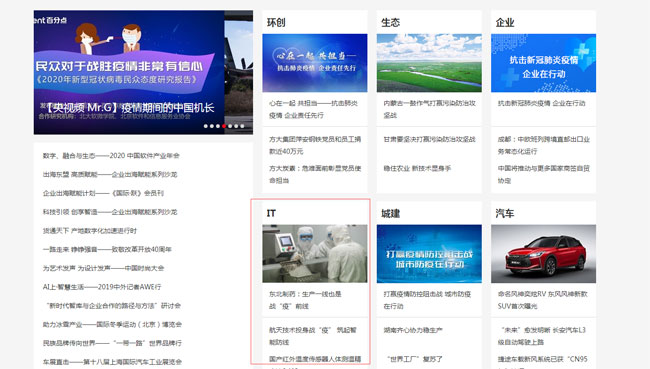The width and height of the screenshot is (650, 369).
Task: Open 环创 article about 方大集团 捐款近40万元
Action: coord(315,145)
